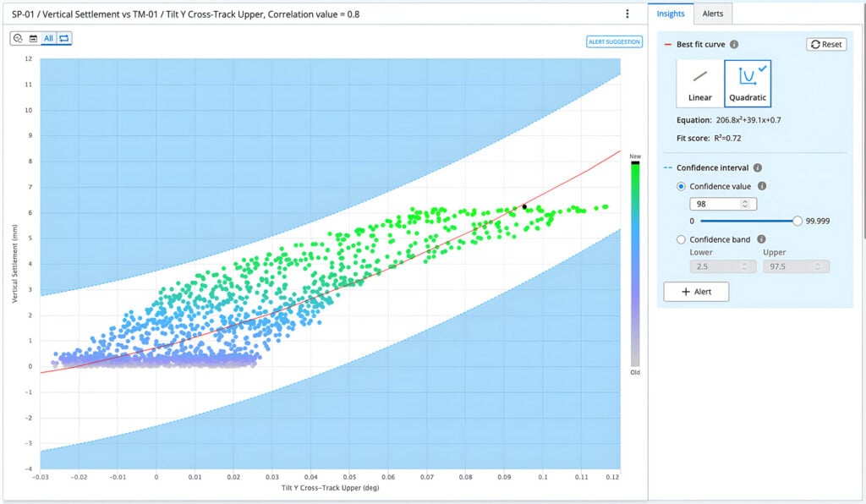This screenshot has height=504, width=866.
Task: Select the Quadratic fit option
Action: pos(748,84)
